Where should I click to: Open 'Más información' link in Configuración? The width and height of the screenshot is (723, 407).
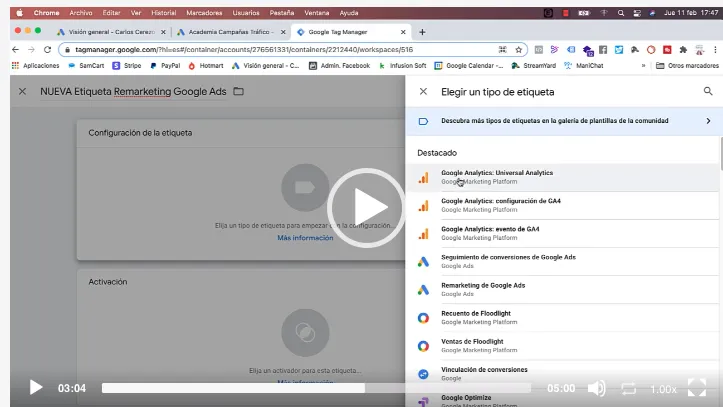click(x=305, y=238)
